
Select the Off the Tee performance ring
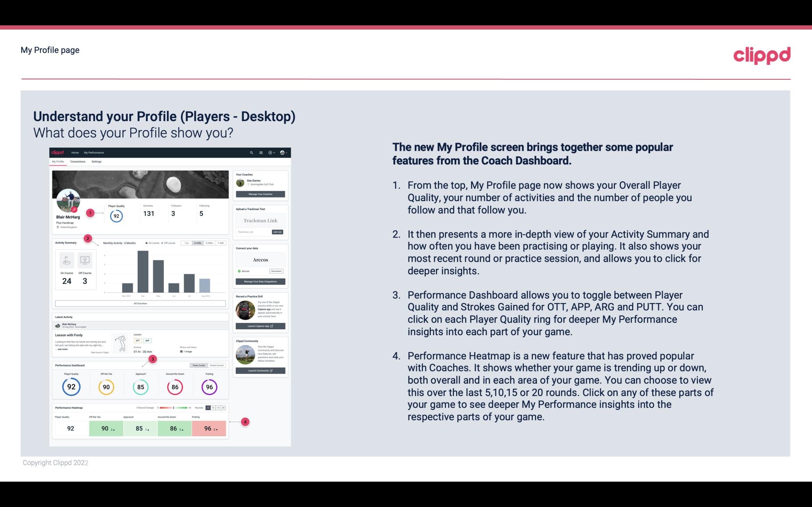click(106, 387)
